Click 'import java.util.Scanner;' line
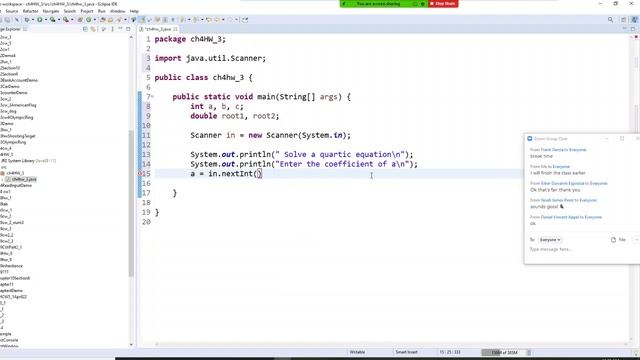 pyautogui.click(x=210, y=58)
